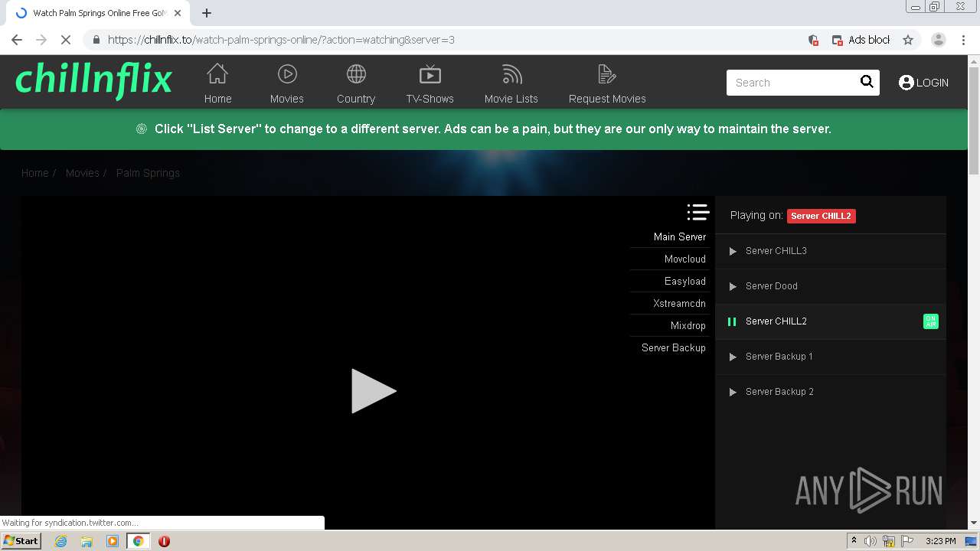Open the TV-Shows nav icon
980x551 pixels.
(x=430, y=73)
